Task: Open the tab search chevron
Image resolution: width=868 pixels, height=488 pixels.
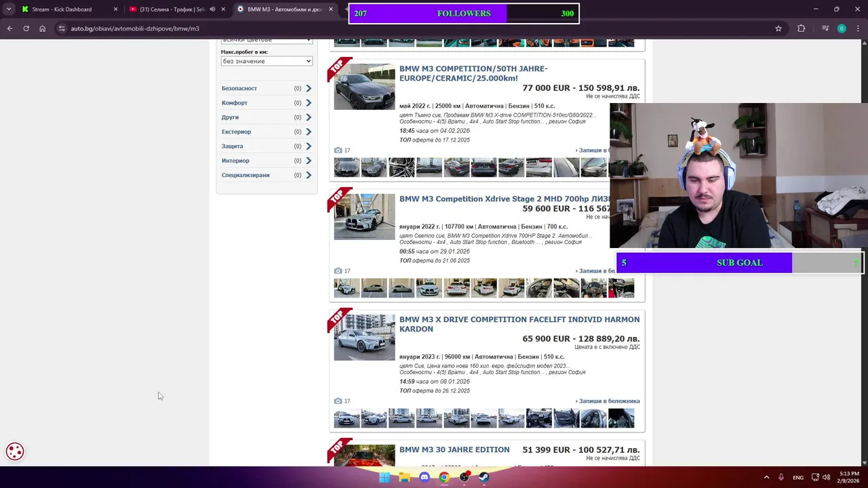Action: point(9,9)
